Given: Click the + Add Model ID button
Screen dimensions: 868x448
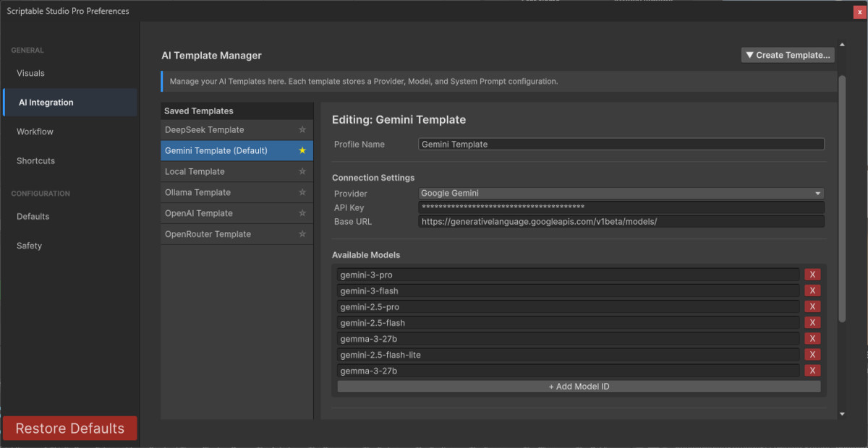Looking at the screenshot, I should point(579,386).
